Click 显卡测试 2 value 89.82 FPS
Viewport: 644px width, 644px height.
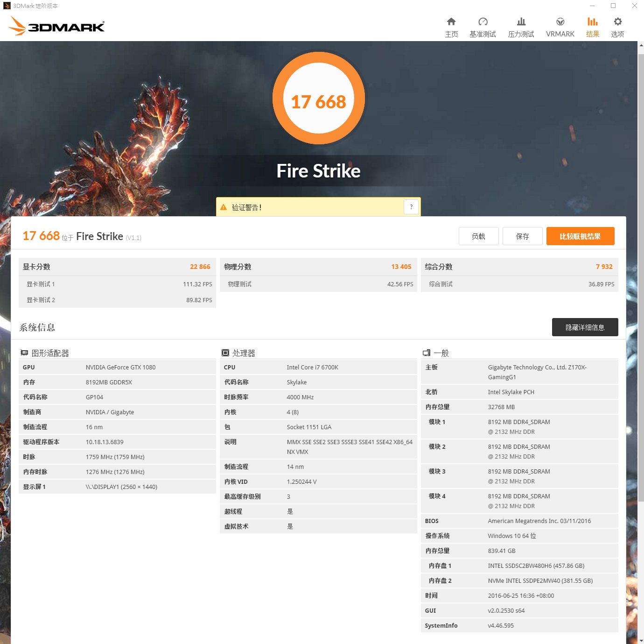click(199, 300)
